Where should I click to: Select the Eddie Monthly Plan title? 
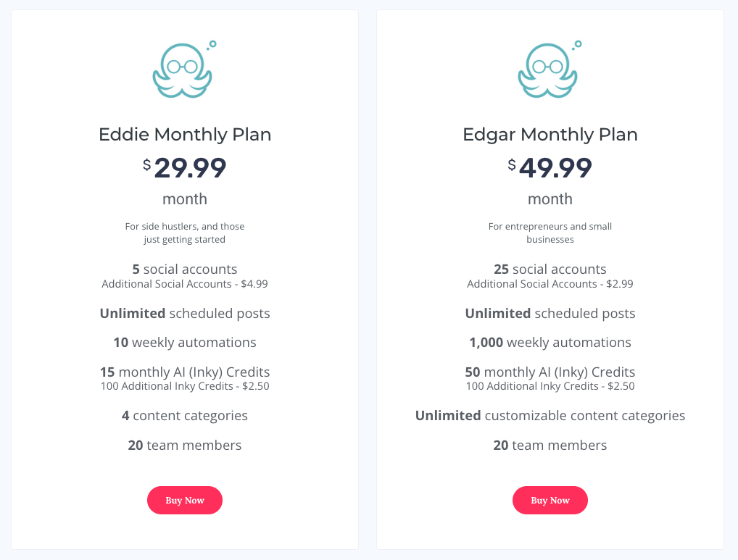coord(184,134)
